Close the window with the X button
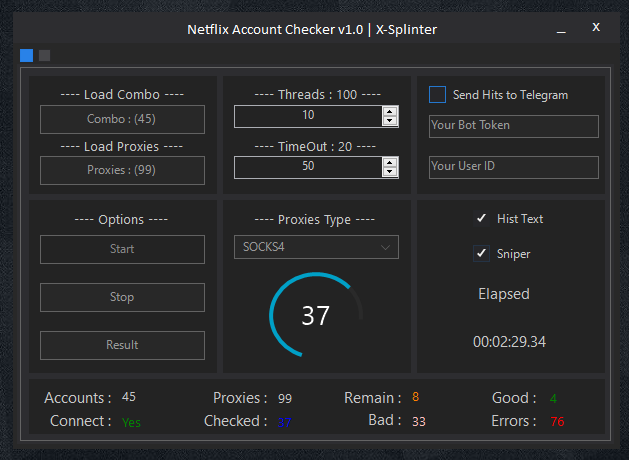The height and width of the screenshot is (460, 629). (x=596, y=27)
